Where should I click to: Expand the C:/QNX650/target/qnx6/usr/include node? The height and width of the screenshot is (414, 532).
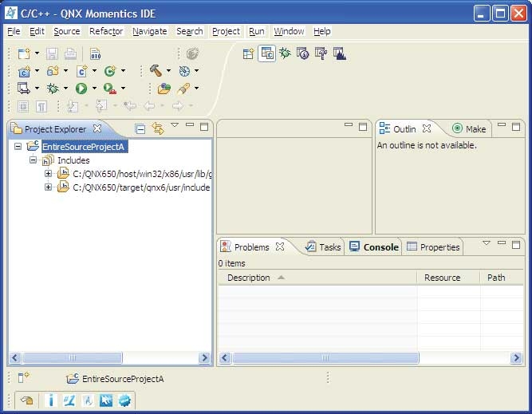(49, 187)
